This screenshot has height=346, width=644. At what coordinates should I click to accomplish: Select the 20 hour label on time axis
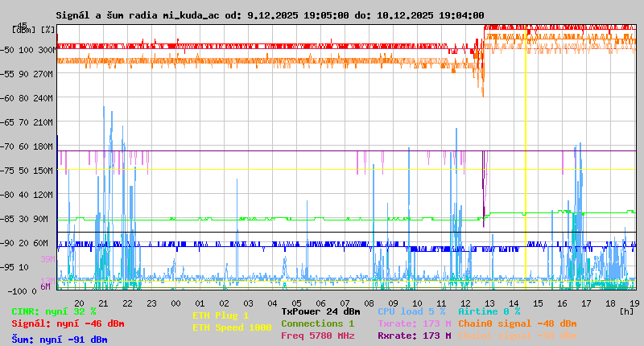tap(79, 303)
